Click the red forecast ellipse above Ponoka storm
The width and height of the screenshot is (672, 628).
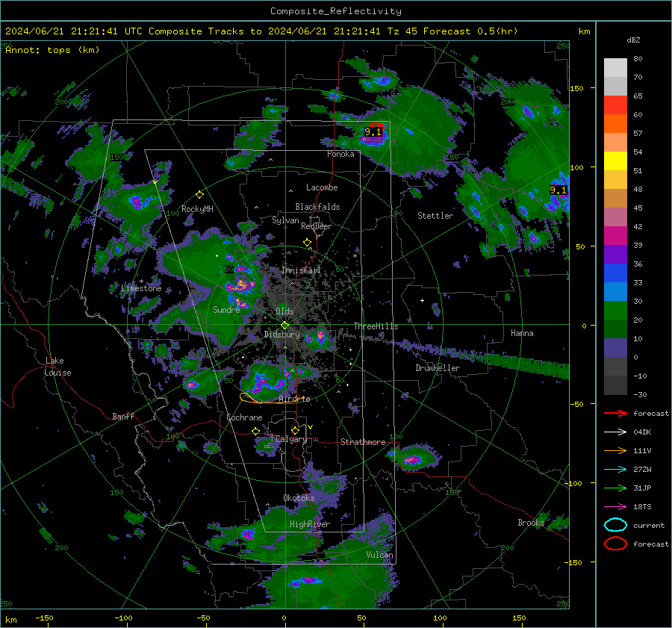click(377, 125)
